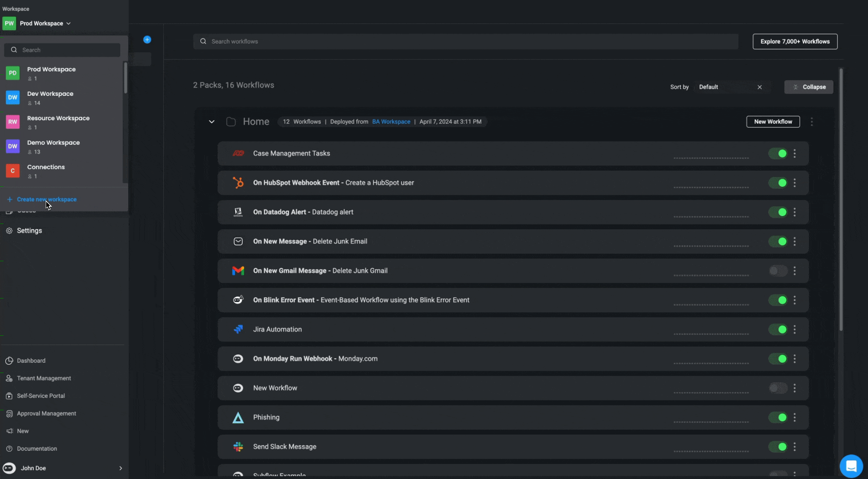This screenshot has width=868, height=479.
Task: Open the Prod Workspace selector dropdown
Action: [x=44, y=24]
